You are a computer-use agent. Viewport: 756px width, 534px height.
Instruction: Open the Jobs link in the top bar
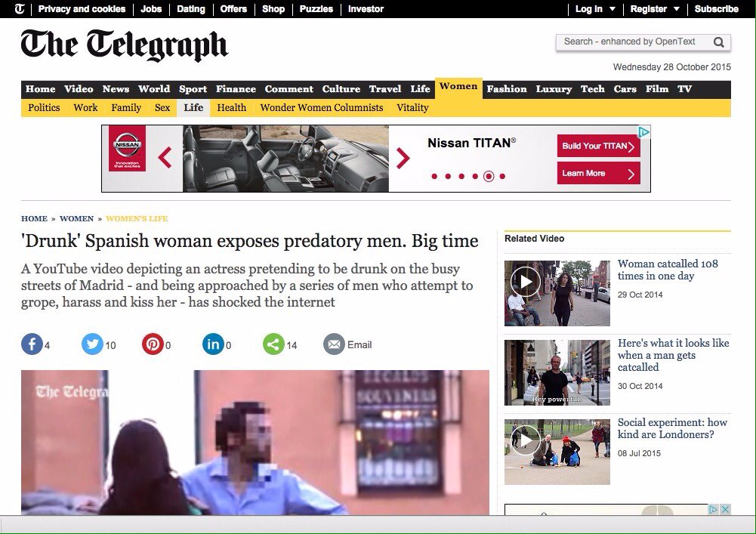151,8
